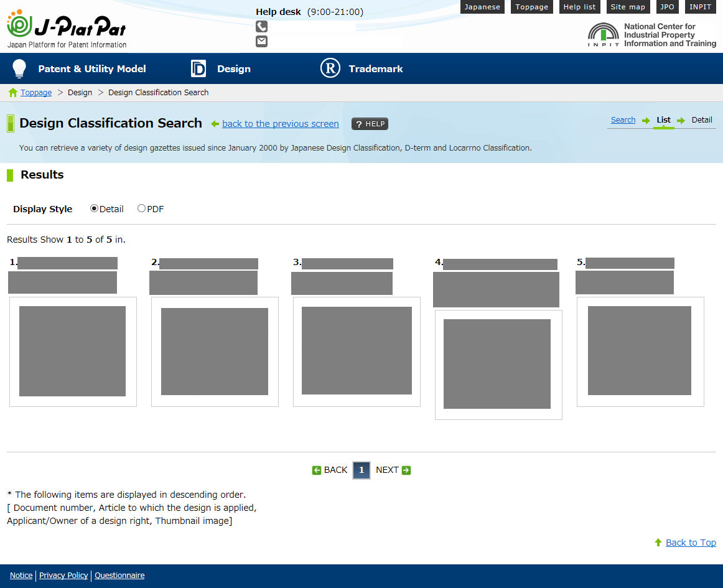Open the third result thumbnail image
This screenshot has width=723, height=588.
357,351
